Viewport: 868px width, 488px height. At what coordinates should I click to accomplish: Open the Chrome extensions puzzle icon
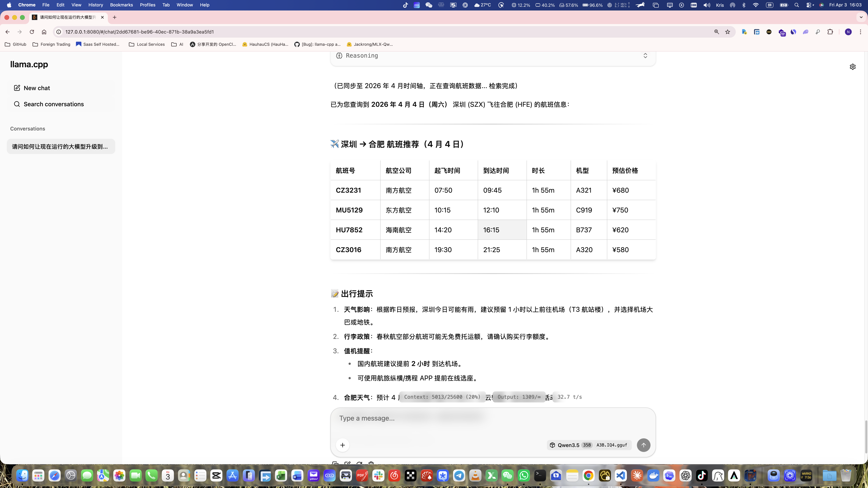point(830,32)
